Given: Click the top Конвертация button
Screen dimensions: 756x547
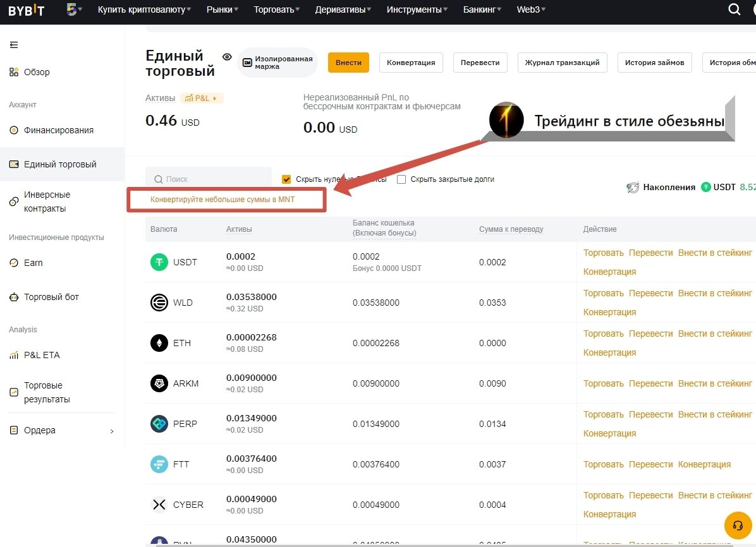Looking at the screenshot, I should click(x=411, y=63).
